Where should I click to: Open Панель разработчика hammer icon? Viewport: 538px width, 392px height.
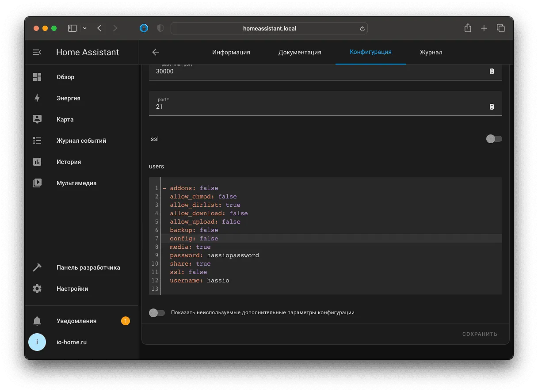tap(37, 267)
